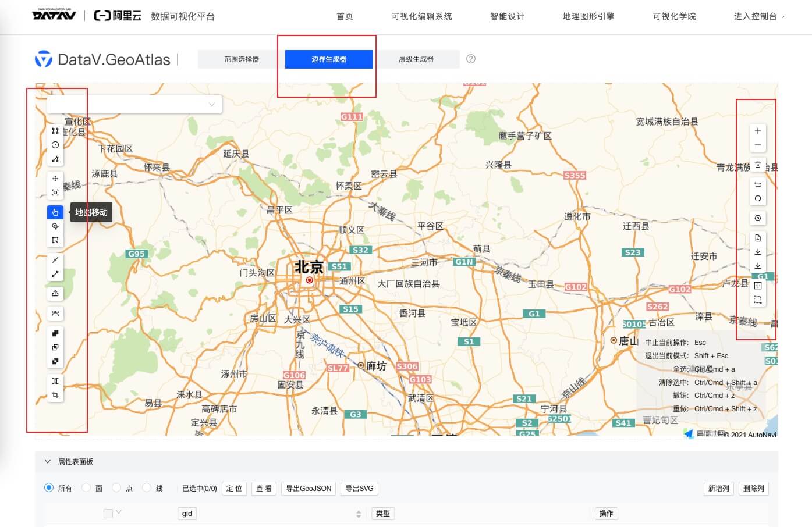Click the curved arc tool icon
Viewport: 812px width, 527px height.
(x=55, y=314)
